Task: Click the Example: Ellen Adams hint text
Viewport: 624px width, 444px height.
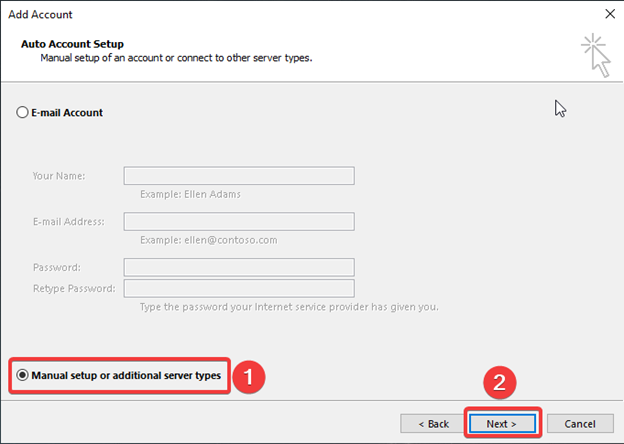Action: [x=190, y=194]
